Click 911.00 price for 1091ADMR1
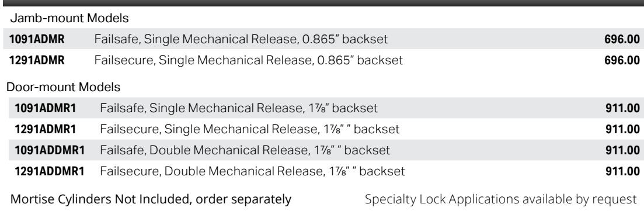 coord(622,109)
